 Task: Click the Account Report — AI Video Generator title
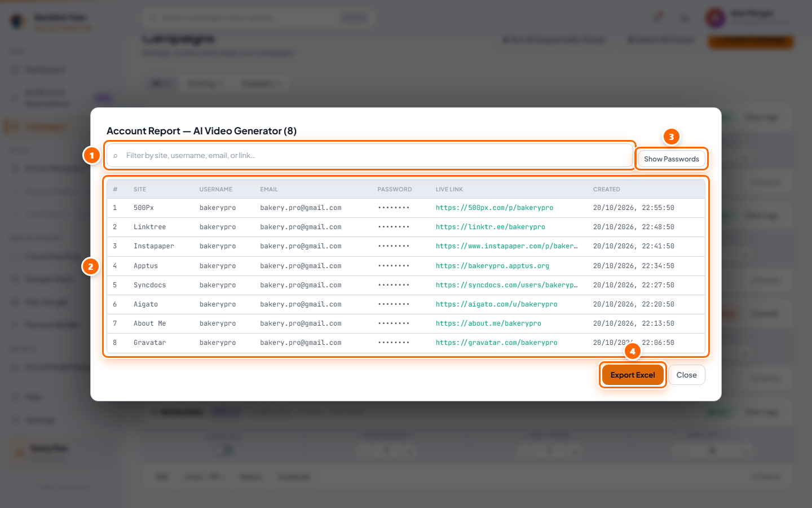pyautogui.click(x=201, y=131)
